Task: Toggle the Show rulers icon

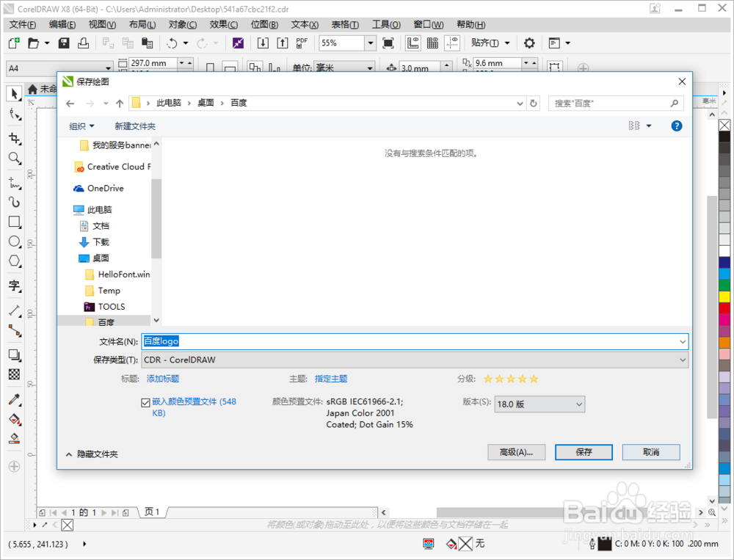Action: (413, 43)
